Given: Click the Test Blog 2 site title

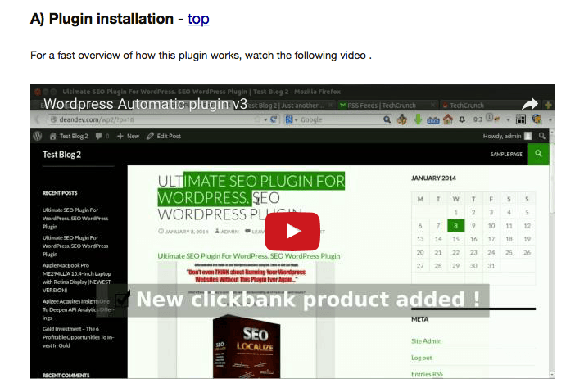Looking at the screenshot, I should coord(61,155).
